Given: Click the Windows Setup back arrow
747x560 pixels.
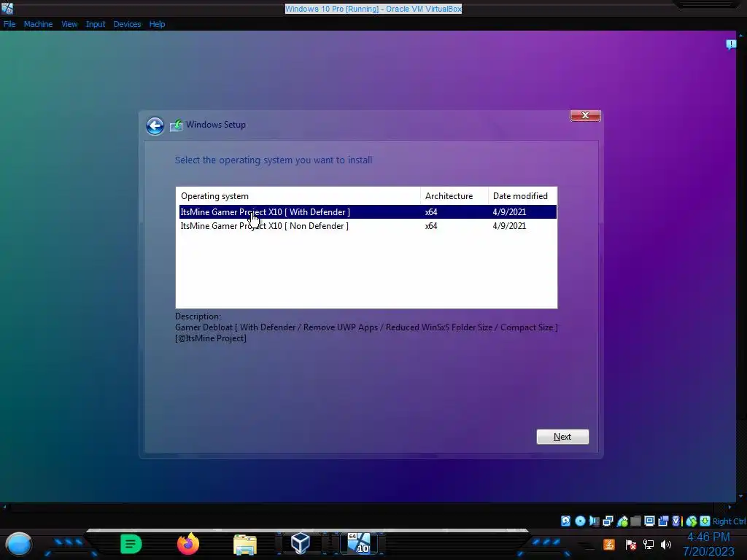Looking at the screenshot, I should [x=155, y=125].
